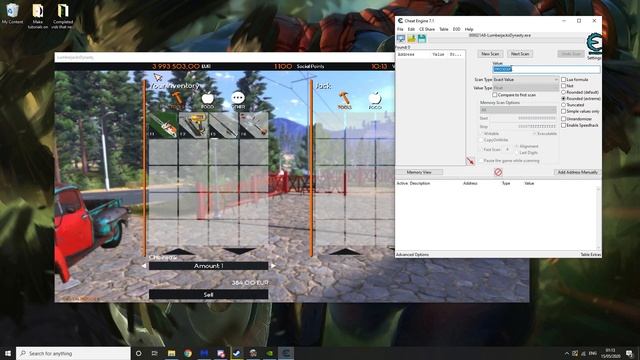640x360 pixels.
Task: Select Tools category in Jack's panel
Action: 344,100
